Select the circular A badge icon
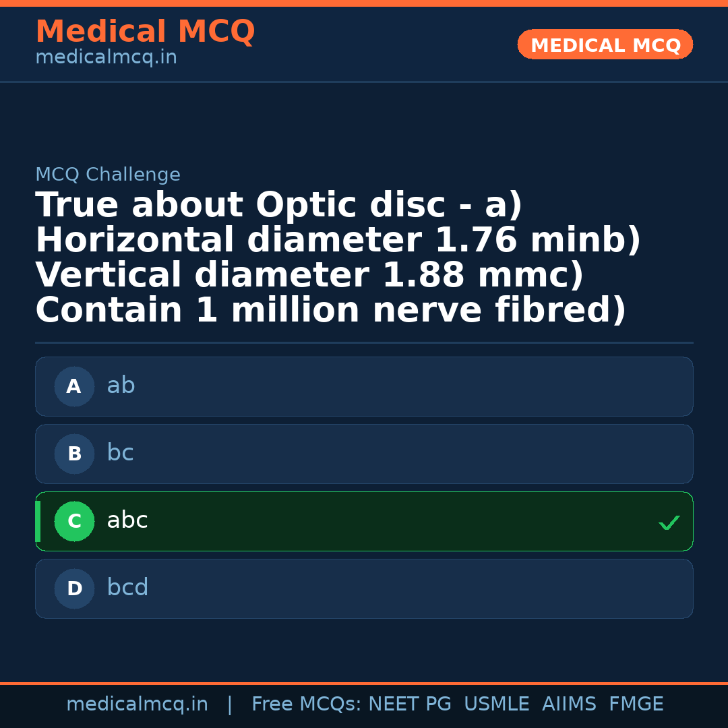The height and width of the screenshot is (728, 728). 74,386
